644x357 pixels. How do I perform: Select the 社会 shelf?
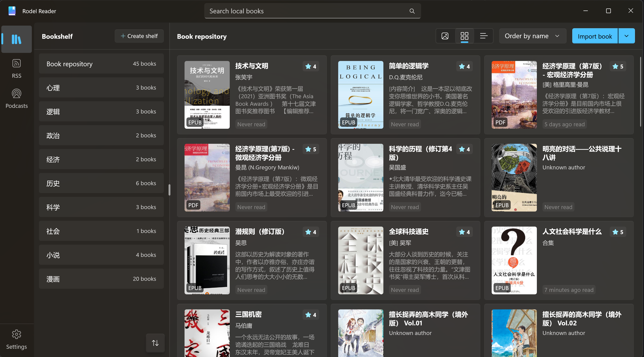click(x=101, y=231)
